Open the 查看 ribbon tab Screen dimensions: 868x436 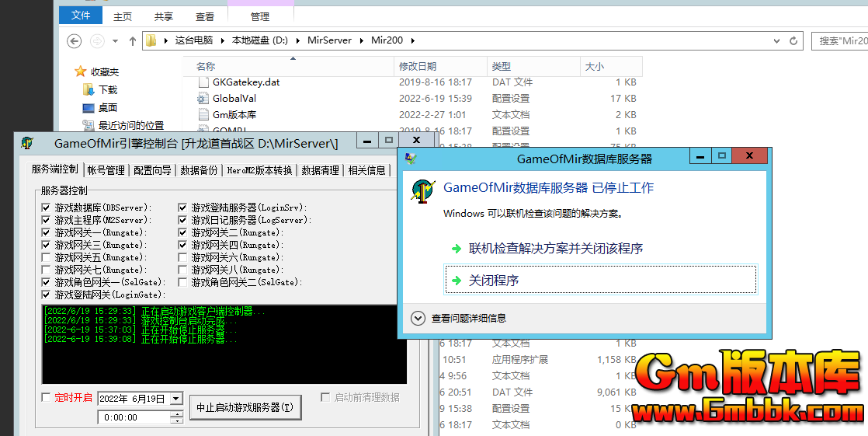pos(205,17)
